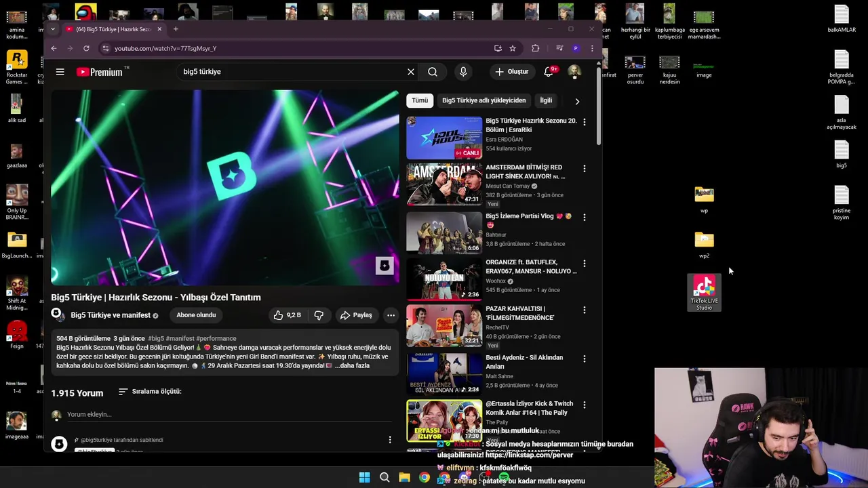868x488 pixels.
Task: Clear the search box with the X icon
Action: 410,72
